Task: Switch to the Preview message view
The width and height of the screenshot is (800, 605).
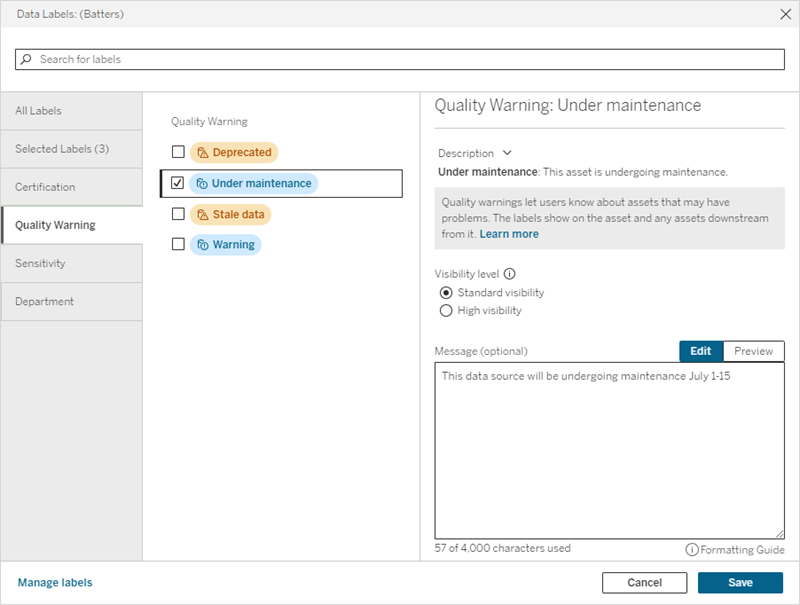Action: click(x=756, y=351)
